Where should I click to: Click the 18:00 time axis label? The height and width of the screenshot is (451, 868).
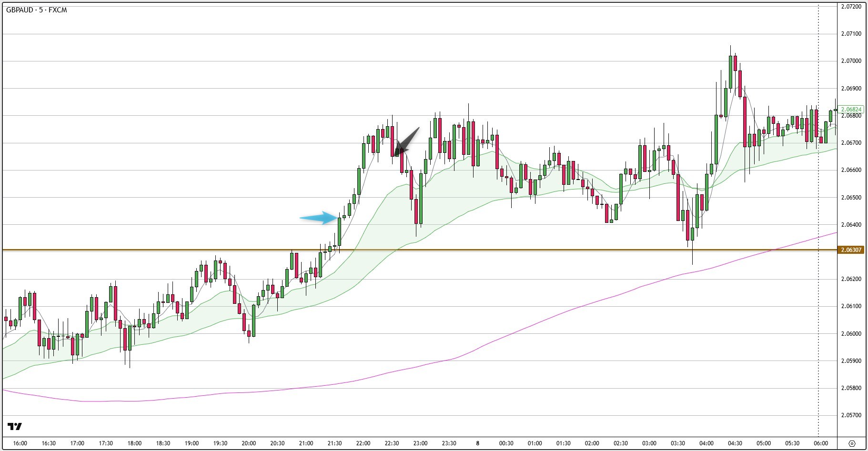[134, 443]
